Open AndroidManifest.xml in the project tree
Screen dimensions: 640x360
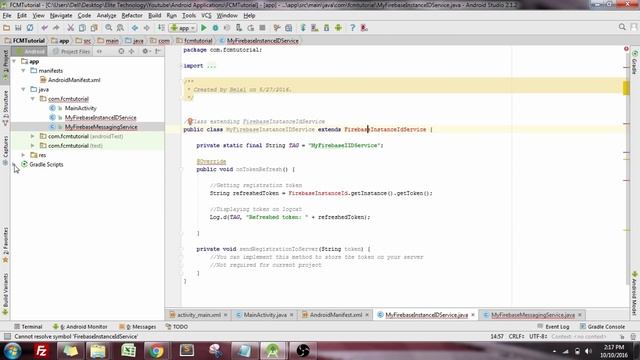[x=74, y=80]
